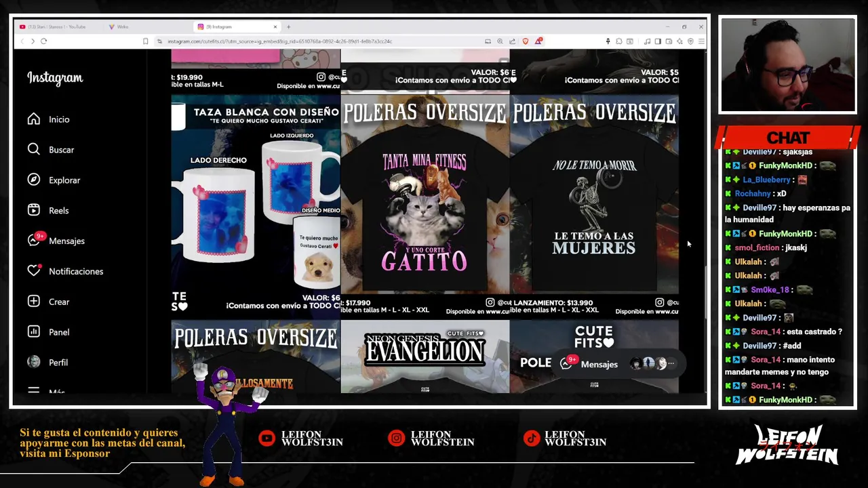Open the No Le Temo A Morir post
The height and width of the screenshot is (488, 868).
click(594, 206)
